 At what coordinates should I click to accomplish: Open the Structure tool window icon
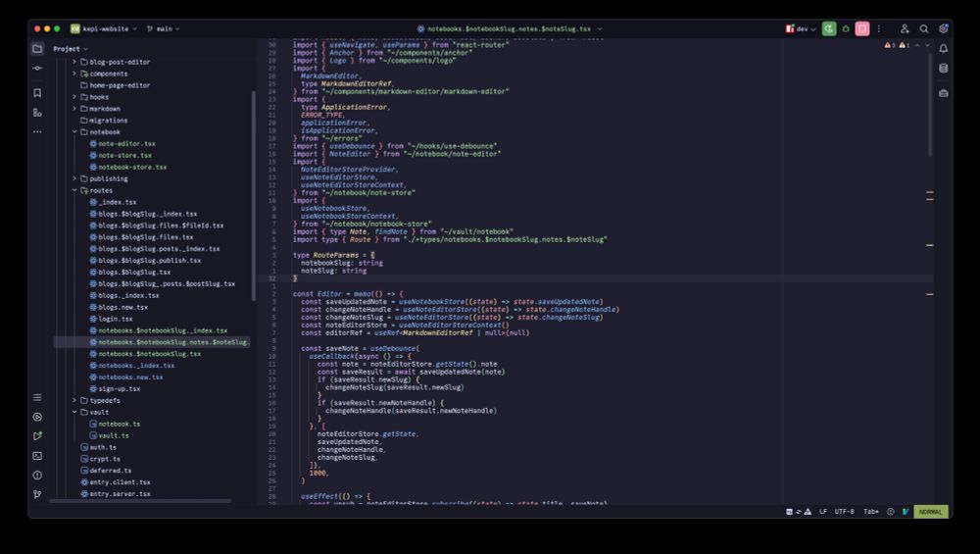pos(37,113)
